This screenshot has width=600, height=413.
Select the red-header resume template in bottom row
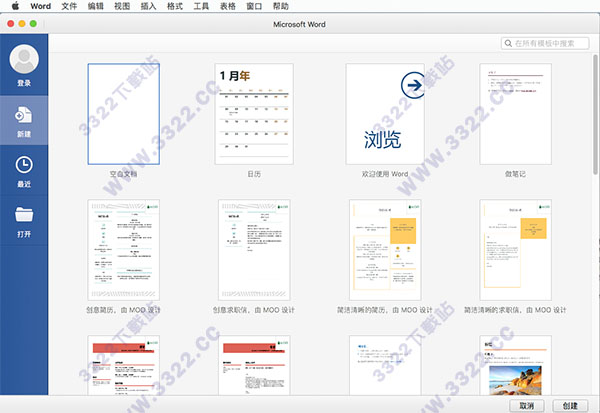point(124,365)
